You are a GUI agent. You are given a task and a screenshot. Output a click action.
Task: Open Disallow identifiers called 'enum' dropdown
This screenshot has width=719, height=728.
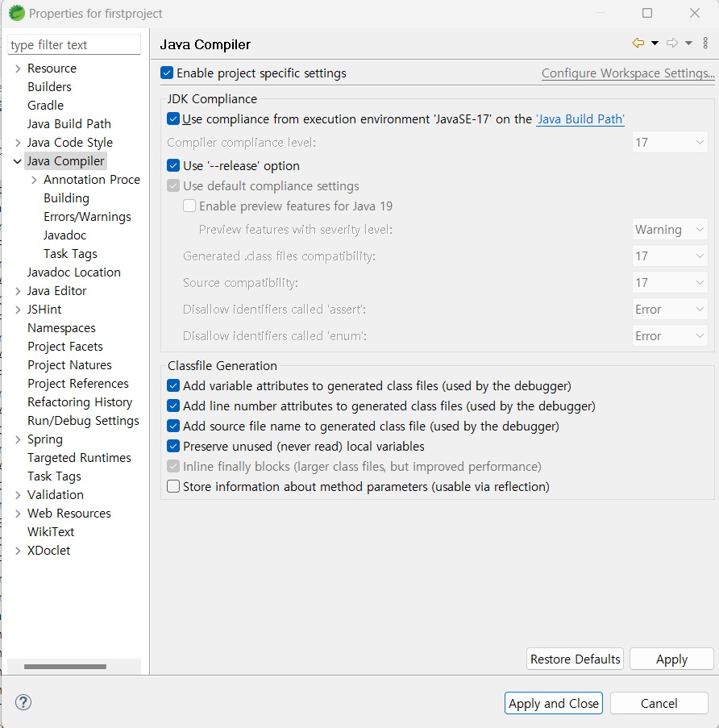coord(670,335)
